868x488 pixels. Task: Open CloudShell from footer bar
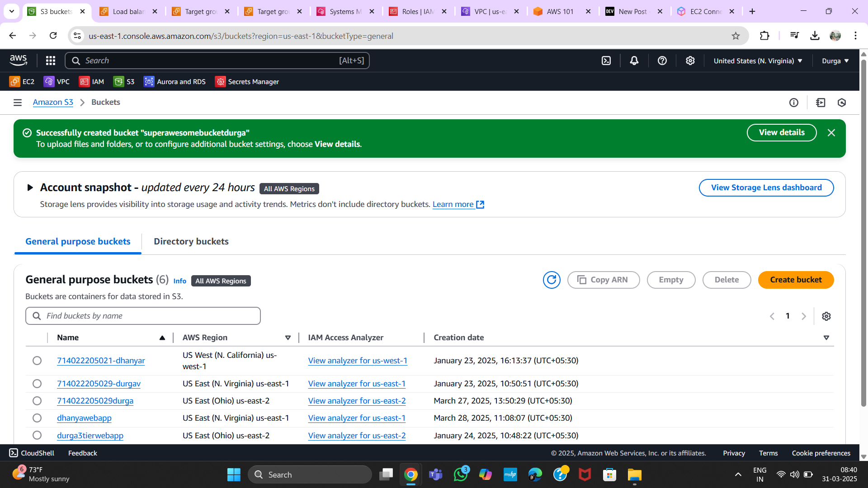(32, 453)
